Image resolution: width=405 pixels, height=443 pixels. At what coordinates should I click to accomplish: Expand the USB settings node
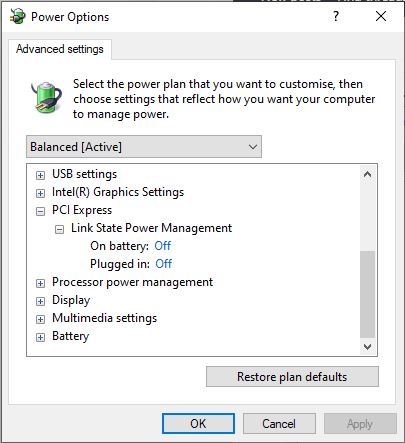(x=40, y=175)
